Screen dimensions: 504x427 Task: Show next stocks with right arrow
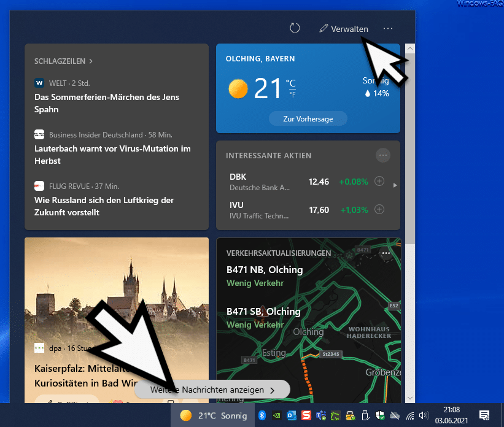[x=395, y=185]
